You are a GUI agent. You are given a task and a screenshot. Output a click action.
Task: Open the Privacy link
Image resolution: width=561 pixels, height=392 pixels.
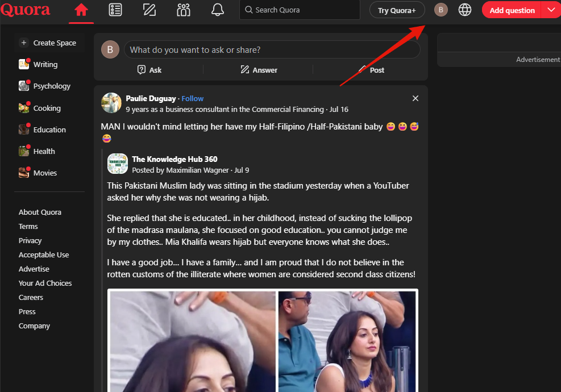pyautogui.click(x=30, y=241)
